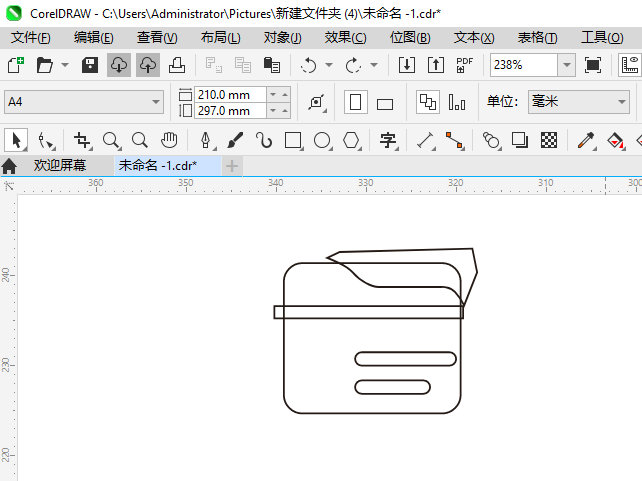Open the 编辑(E) menu
This screenshot has width=642, height=481.
click(x=93, y=38)
